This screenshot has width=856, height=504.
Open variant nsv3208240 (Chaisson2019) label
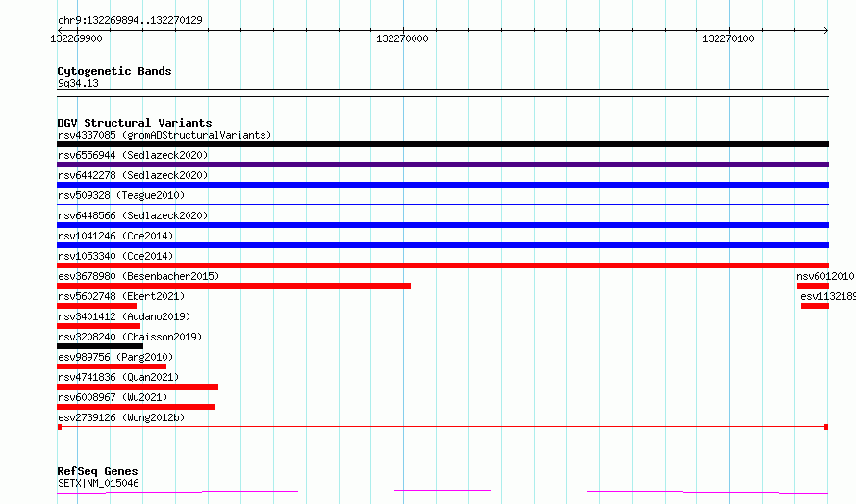click(x=130, y=337)
